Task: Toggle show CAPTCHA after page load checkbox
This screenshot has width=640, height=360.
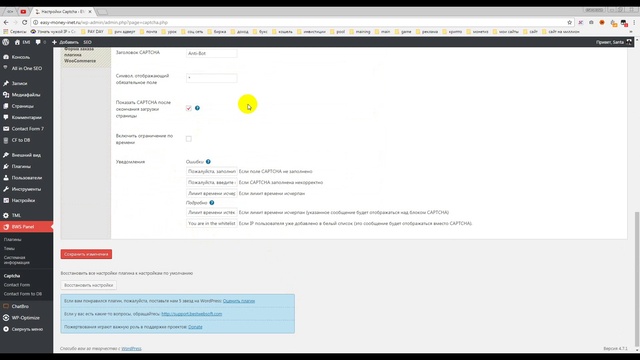Action: (x=189, y=108)
